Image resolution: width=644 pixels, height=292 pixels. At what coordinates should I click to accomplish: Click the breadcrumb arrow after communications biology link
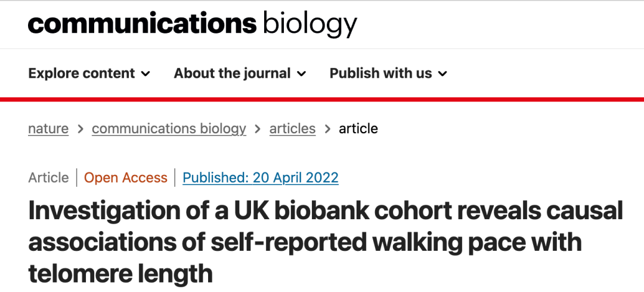(258, 129)
